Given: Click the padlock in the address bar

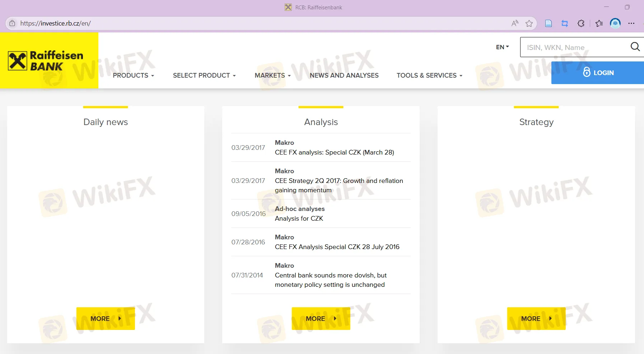Looking at the screenshot, I should click(x=13, y=23).
